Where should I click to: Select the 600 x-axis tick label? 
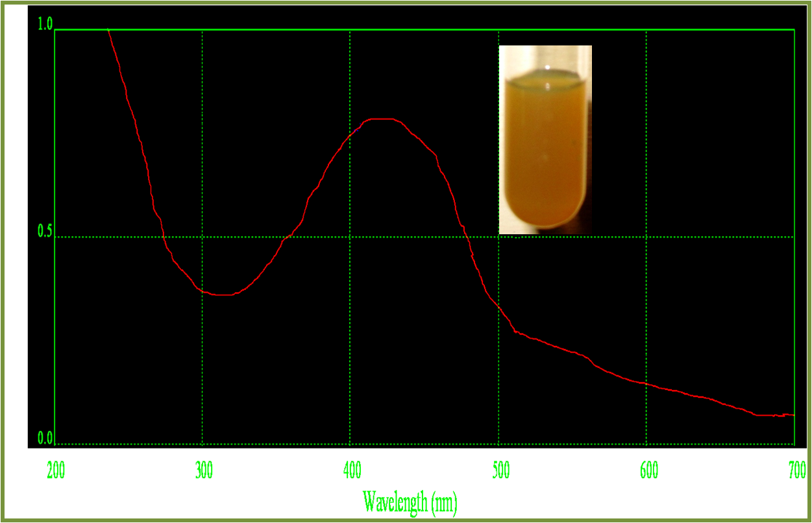[x=648, y=470]
